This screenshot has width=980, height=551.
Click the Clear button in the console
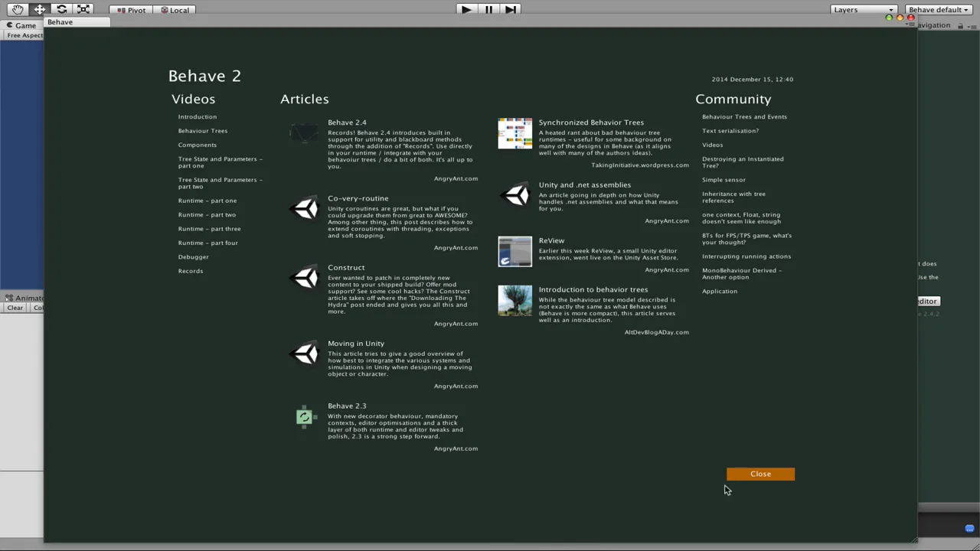(x=15, y=308)
